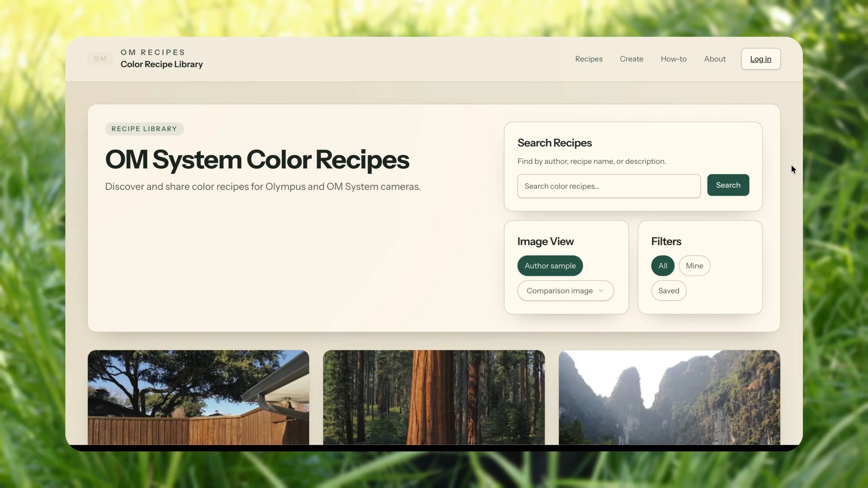
Task: Toggle the Mine filter
Action: [694, 266]
